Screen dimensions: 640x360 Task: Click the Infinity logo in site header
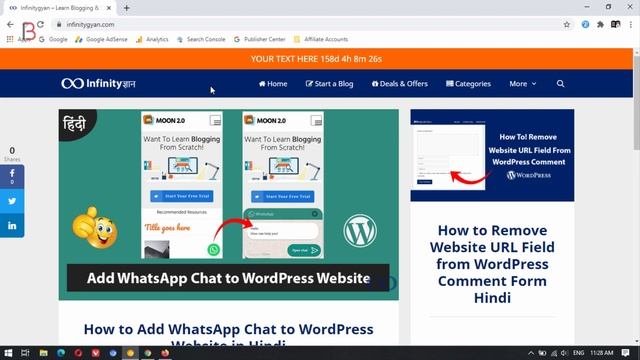point(98,84)
